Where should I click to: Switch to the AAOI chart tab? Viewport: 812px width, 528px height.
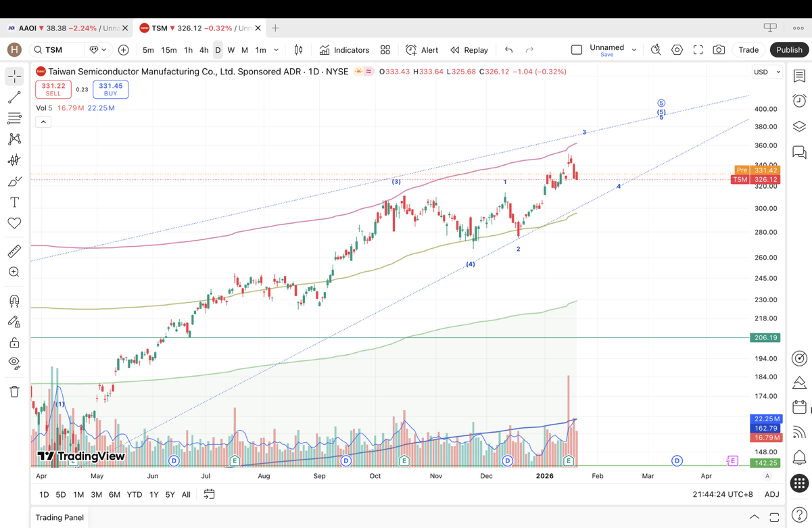pos(64,28)
